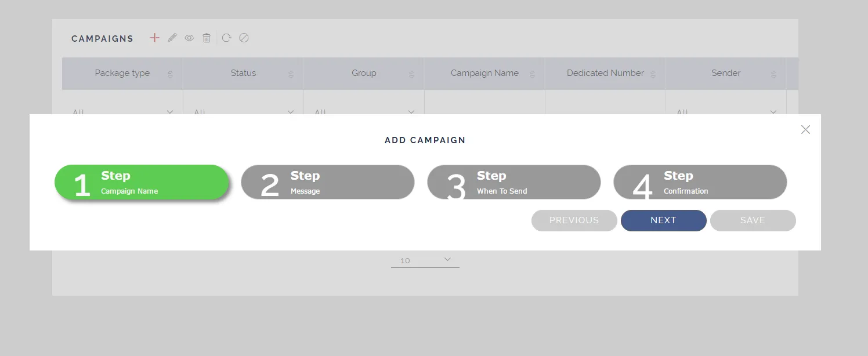Click the circle-slash cancel icon in toolbar
Screen dimensions: 868x356
point(244,38)
